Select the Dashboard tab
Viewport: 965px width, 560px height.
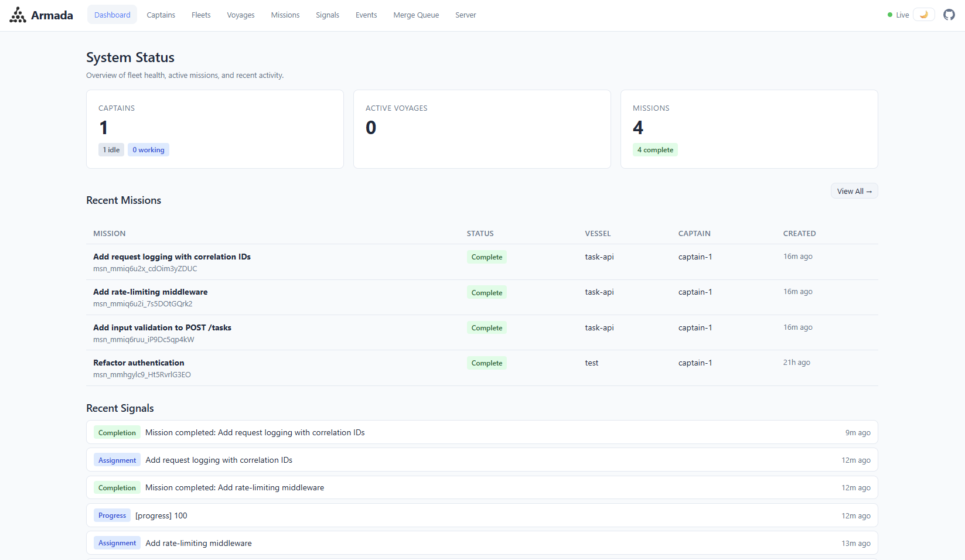[111, 15]
